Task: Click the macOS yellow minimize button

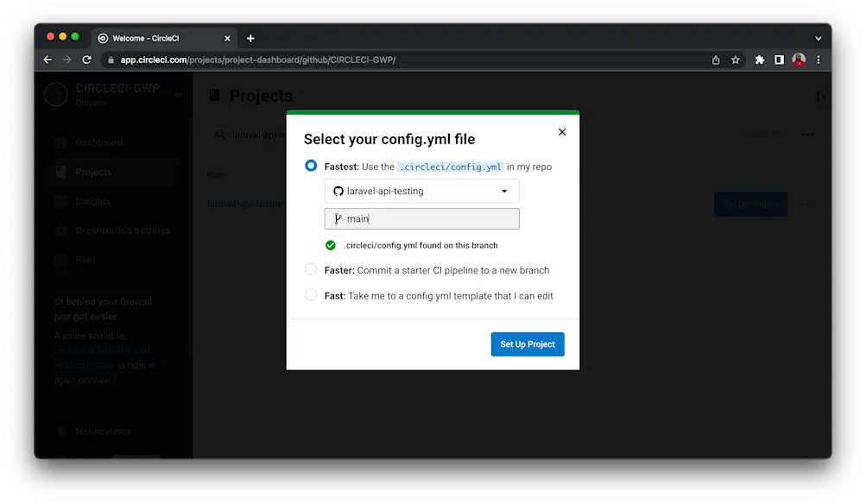Action: tap(62, 36)
